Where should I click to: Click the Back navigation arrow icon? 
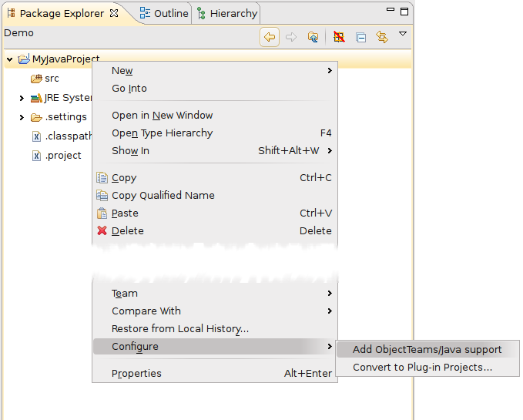pos(270,37)
